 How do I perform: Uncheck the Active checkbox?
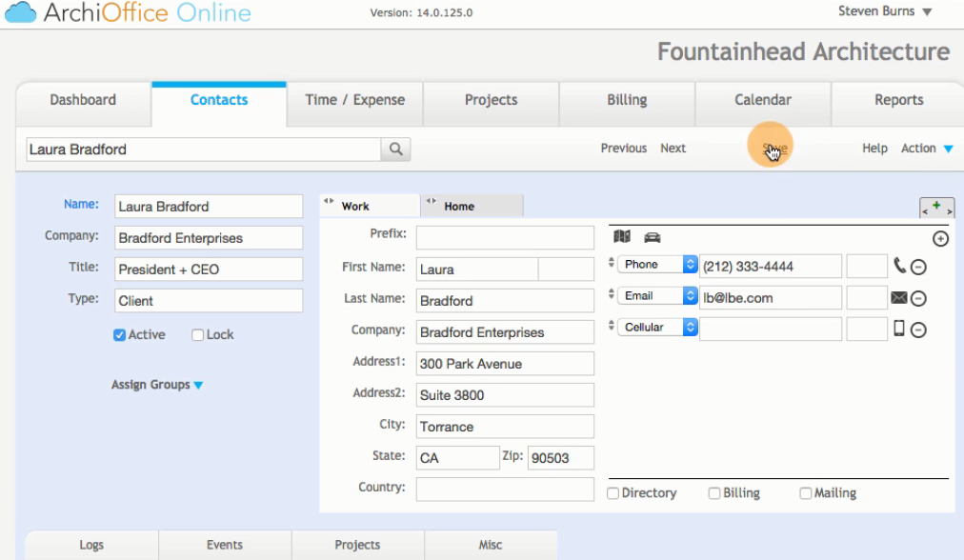(x=120, y=335)
